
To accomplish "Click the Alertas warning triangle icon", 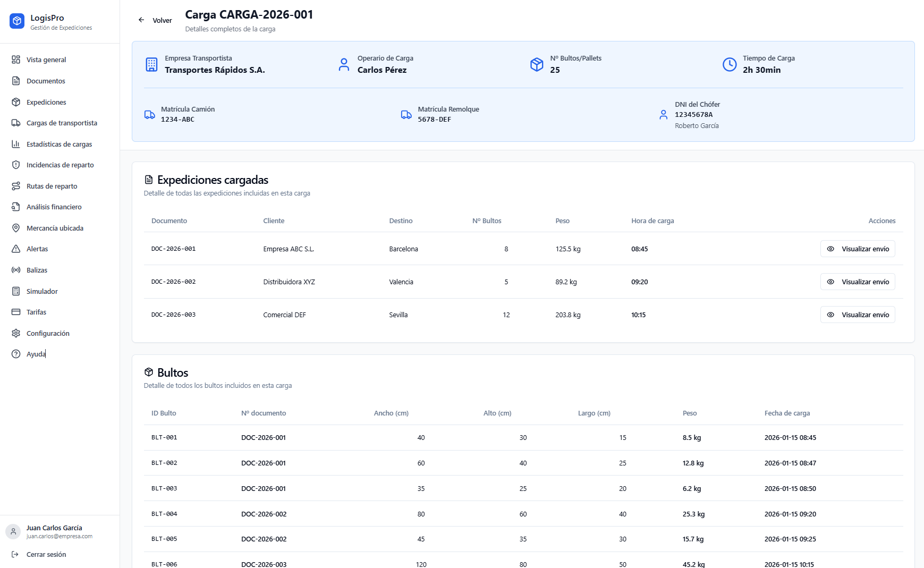I will pyautogui.click(x=16, y=249).
